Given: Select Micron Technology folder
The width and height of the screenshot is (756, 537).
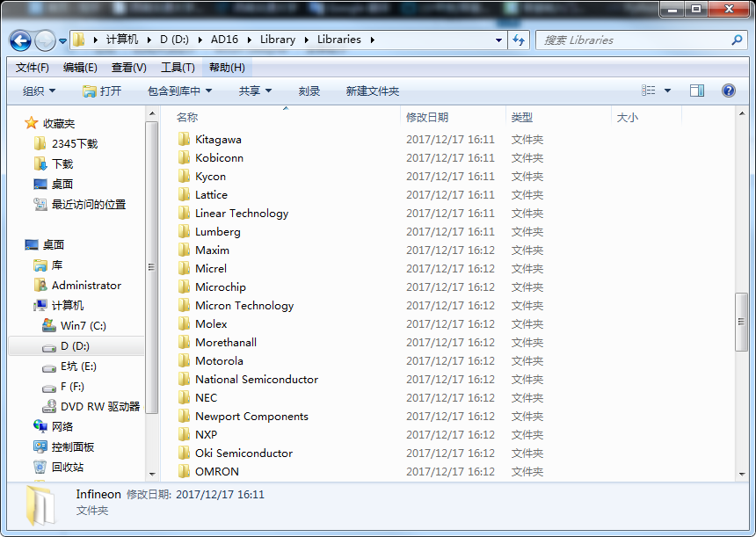Looking at the screenshot, I should tap(236, 306).
